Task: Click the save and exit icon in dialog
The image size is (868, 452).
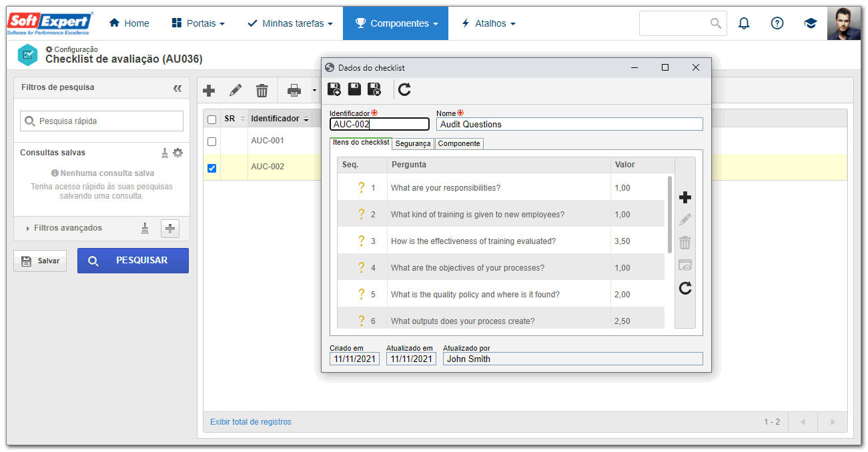Action: pos(374,89)
